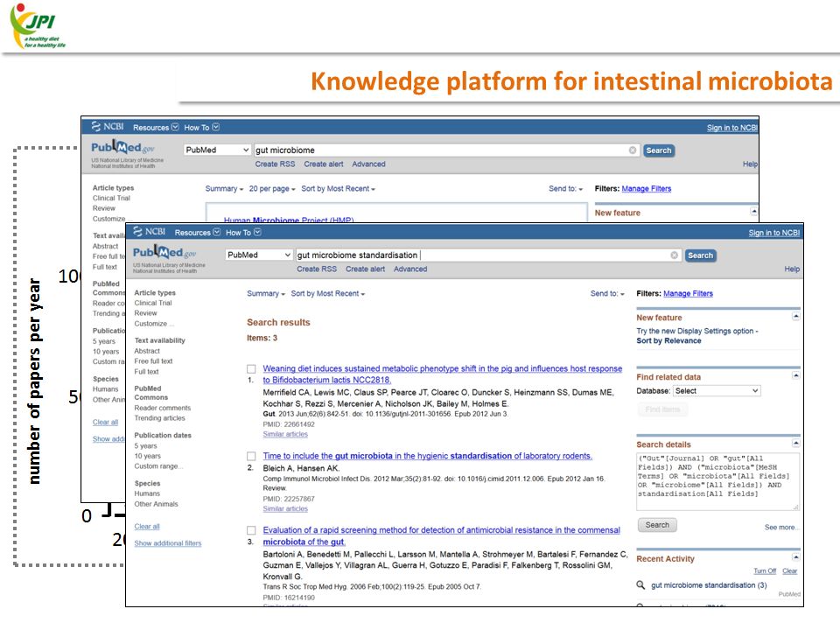Collapse the Find related data panel

coord(795,376)
